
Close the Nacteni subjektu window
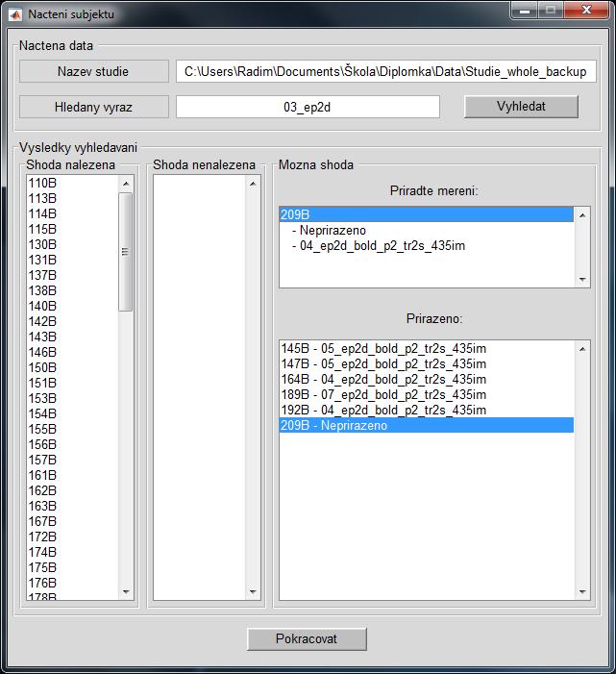pyautogui.click(x=586, y=11)
